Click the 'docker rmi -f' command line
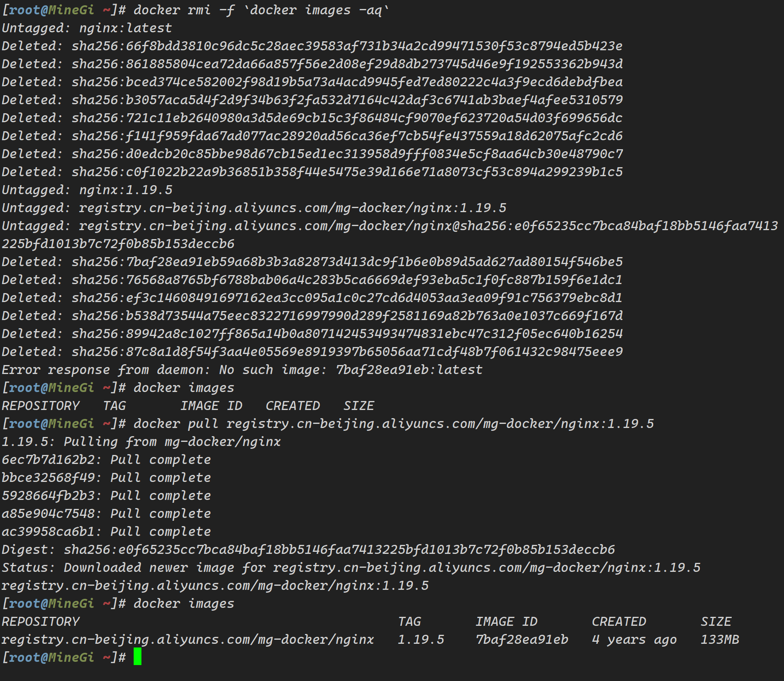The width and height of the screenshot is (784, 681). point(195,10)
